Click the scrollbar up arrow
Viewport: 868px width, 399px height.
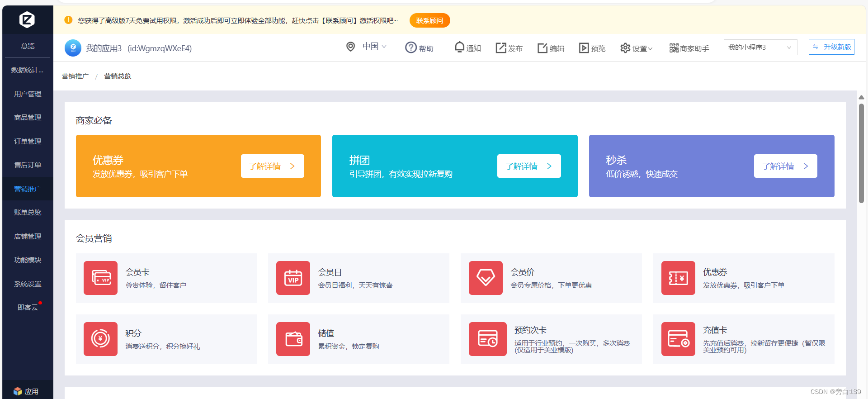(861, 97)
